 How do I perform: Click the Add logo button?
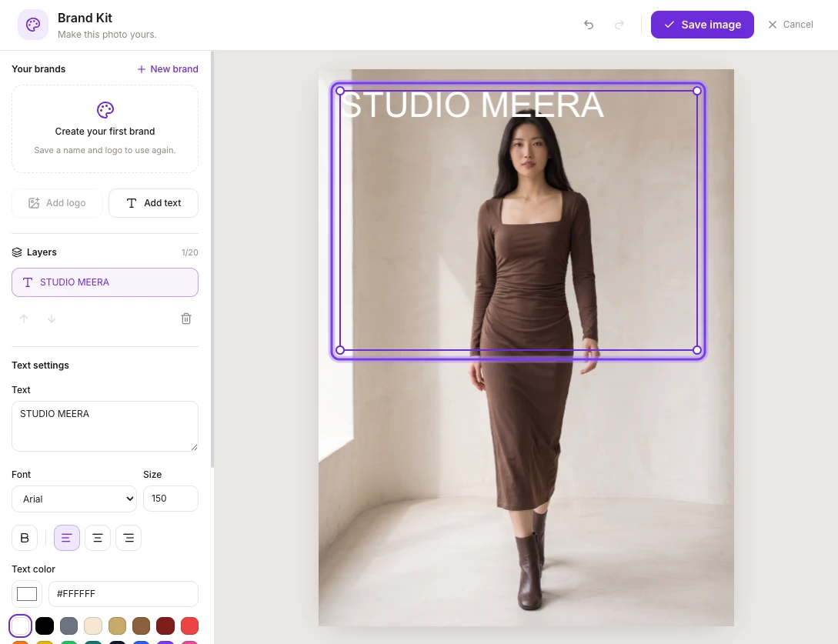(x=57, y=203)
